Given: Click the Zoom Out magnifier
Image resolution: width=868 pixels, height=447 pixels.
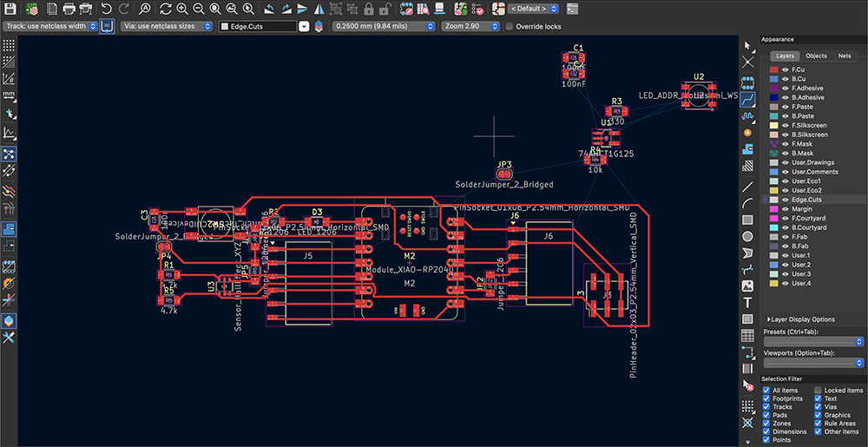Looking at the screenshot, I should 199,9.
